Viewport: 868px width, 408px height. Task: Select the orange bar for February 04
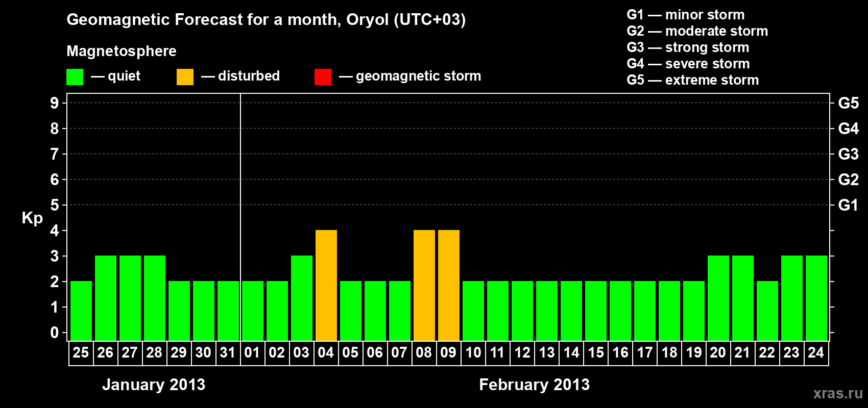coord(326,286)
